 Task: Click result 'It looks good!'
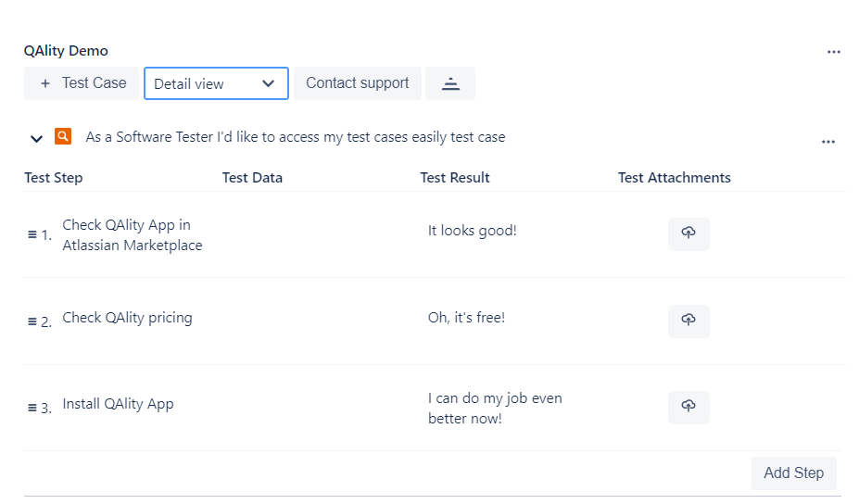click(473, 231)
